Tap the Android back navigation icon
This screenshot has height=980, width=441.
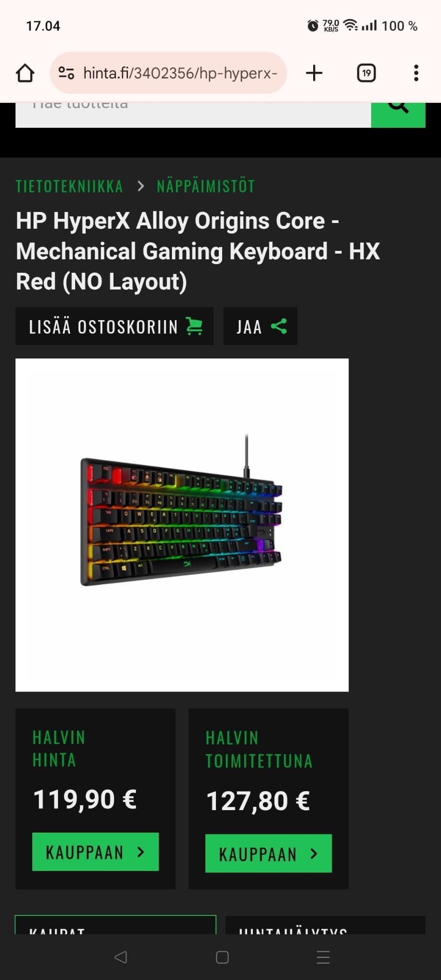point(121,957)
